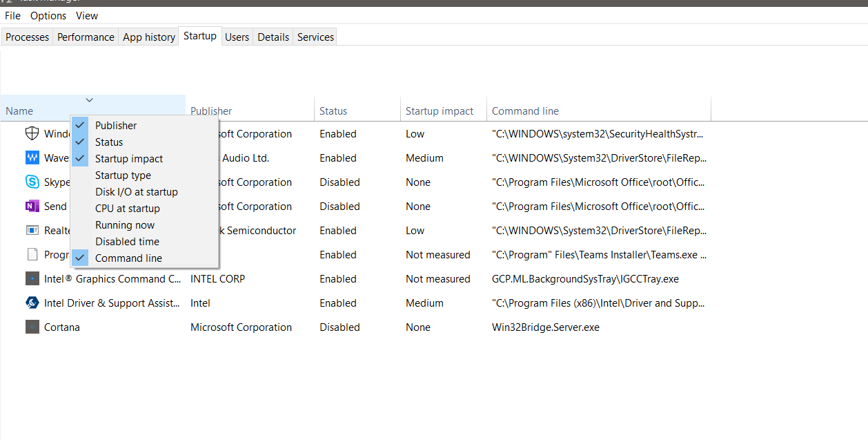Click Microsoft Corporation publisher in Cortana row

pos(241,327)
